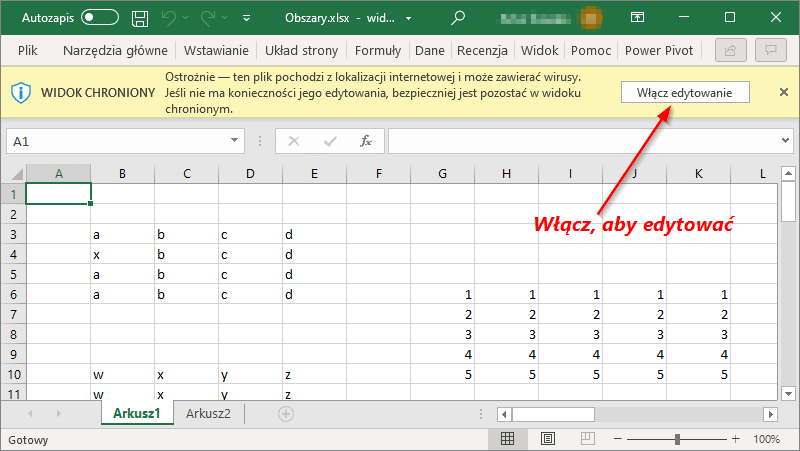Go to the Widok tab

coord(540,51)
